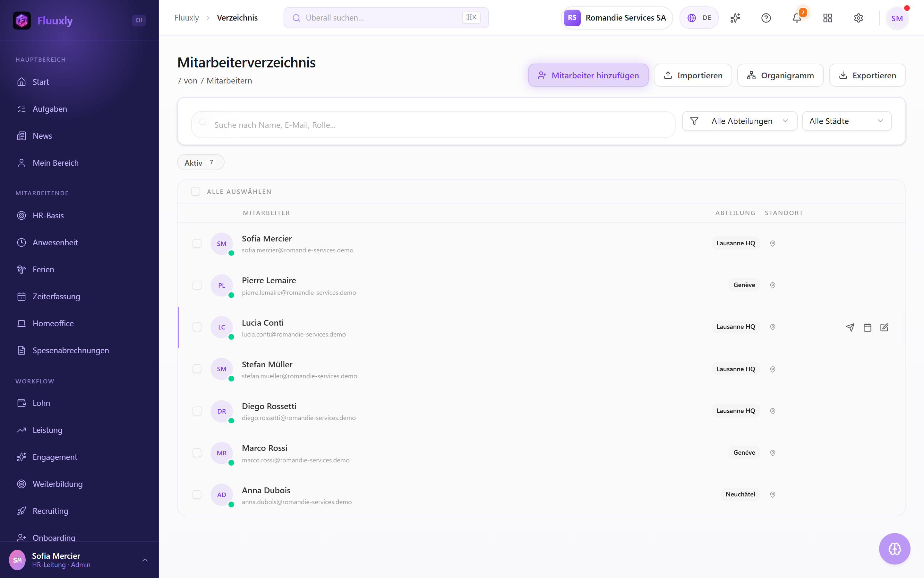Edit Lucia Conti with pencil icon
The height and width of the screenshot is (578, 924).
884,327
